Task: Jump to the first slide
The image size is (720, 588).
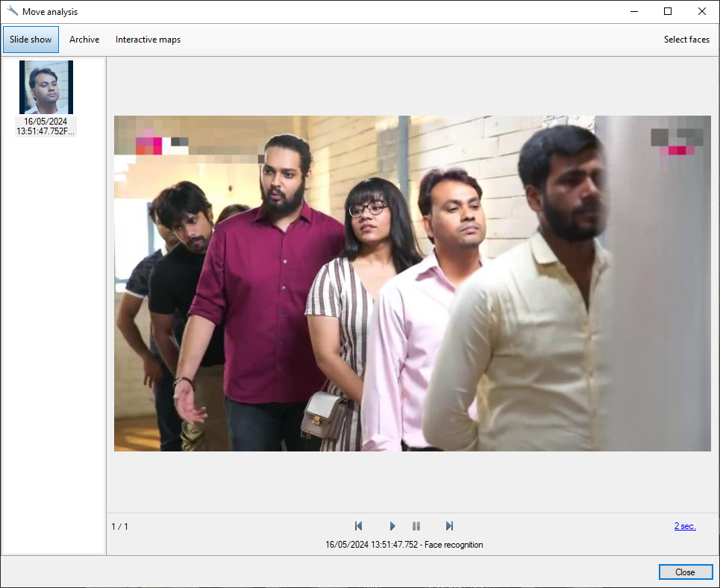Action: pos(359,526)
